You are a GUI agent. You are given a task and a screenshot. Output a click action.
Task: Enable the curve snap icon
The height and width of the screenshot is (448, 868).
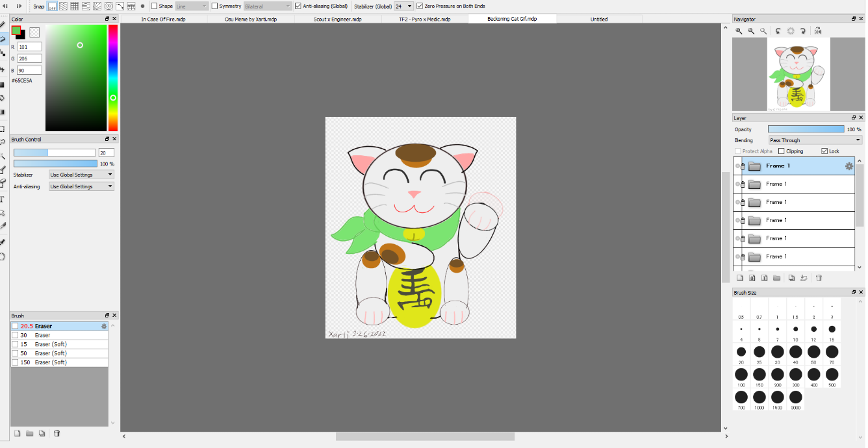point(120,6)
